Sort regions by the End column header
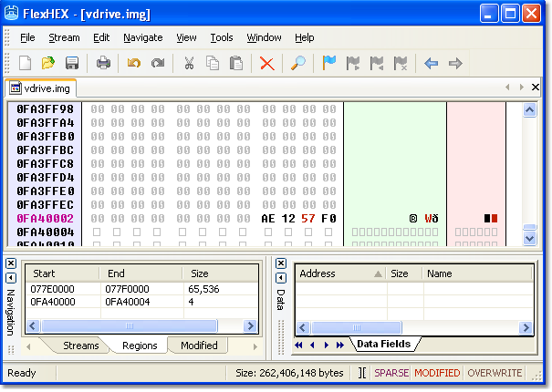552x392 pixels. point(141,273)
